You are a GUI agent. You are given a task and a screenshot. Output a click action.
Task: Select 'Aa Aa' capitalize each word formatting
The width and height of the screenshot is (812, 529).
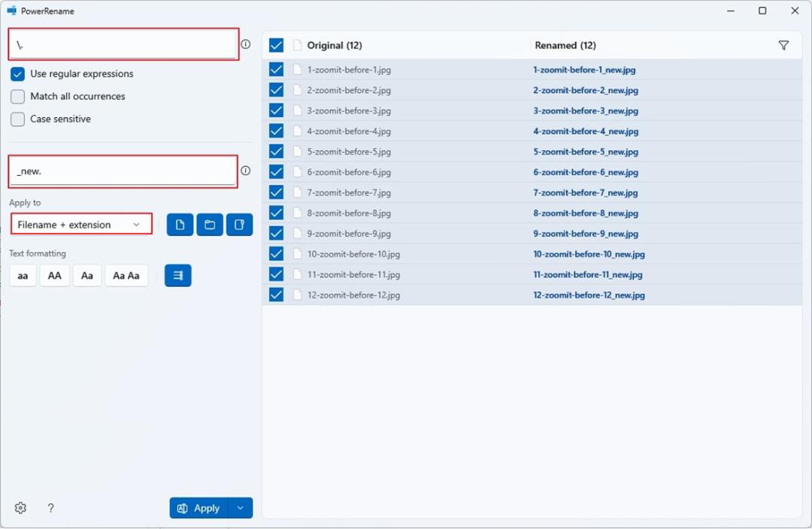tap(126, 275)
